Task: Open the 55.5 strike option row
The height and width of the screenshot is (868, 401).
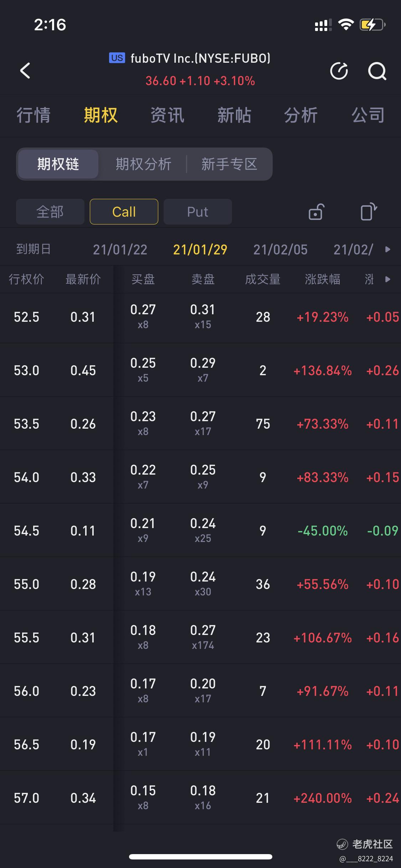Action: (200, 637)
